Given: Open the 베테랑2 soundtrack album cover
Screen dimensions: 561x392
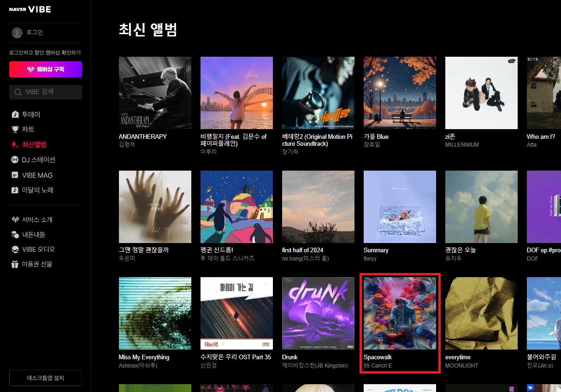Looking at the screenshot, I should [x=318, y=93].
